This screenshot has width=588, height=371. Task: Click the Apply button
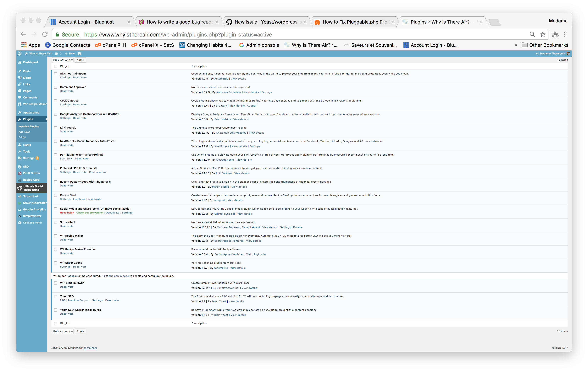(x=80, y=60)
